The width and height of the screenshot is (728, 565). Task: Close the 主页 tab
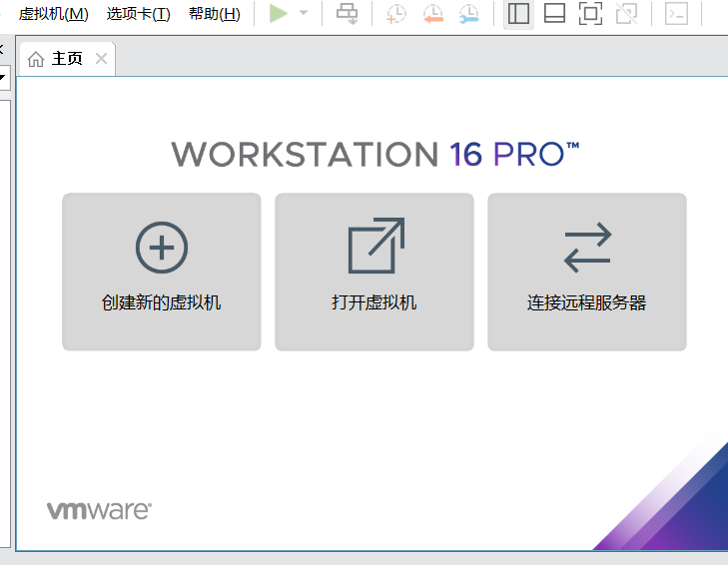(101, 59)
